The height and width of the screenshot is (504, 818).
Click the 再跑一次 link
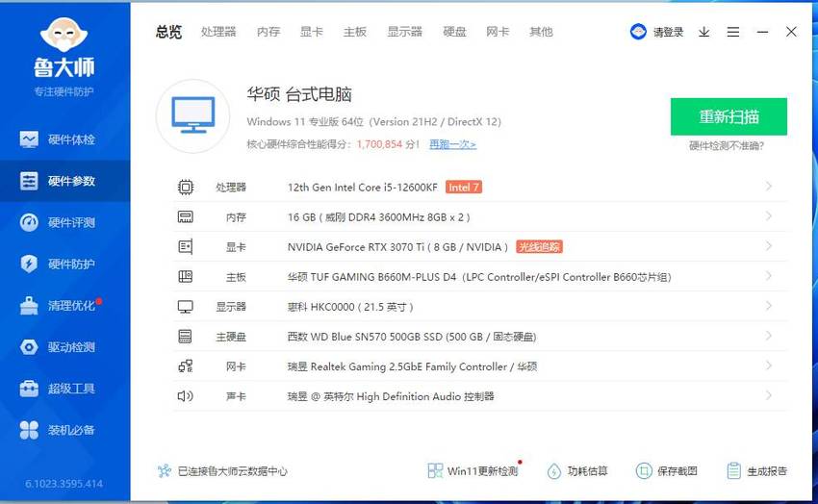click(453, 144)
